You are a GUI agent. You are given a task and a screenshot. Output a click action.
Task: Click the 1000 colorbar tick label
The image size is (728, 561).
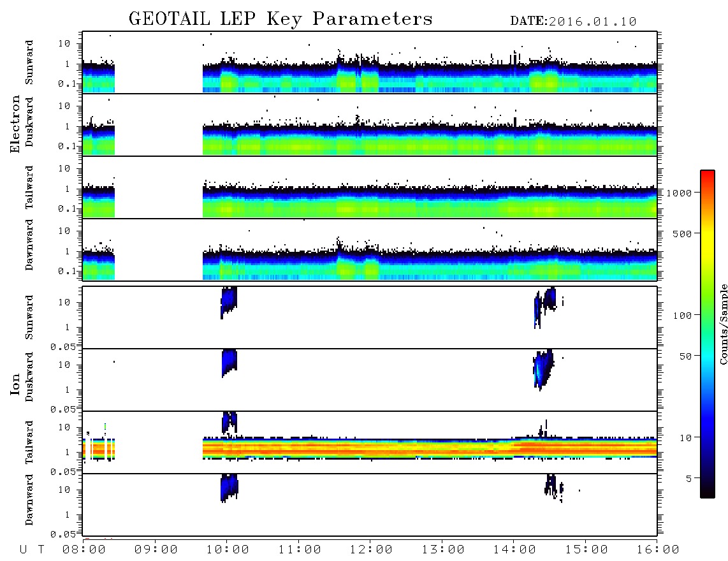679,193
